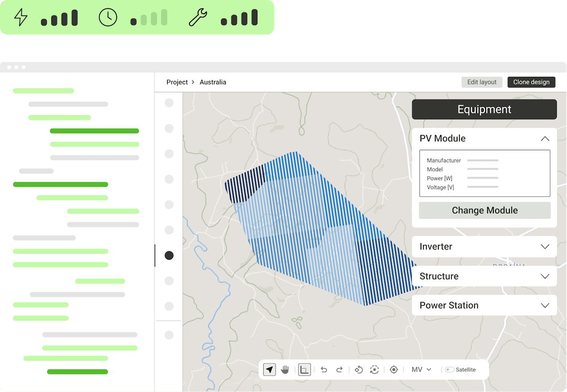
Task: Collapse the PV Module section
Action: point(545,139)
